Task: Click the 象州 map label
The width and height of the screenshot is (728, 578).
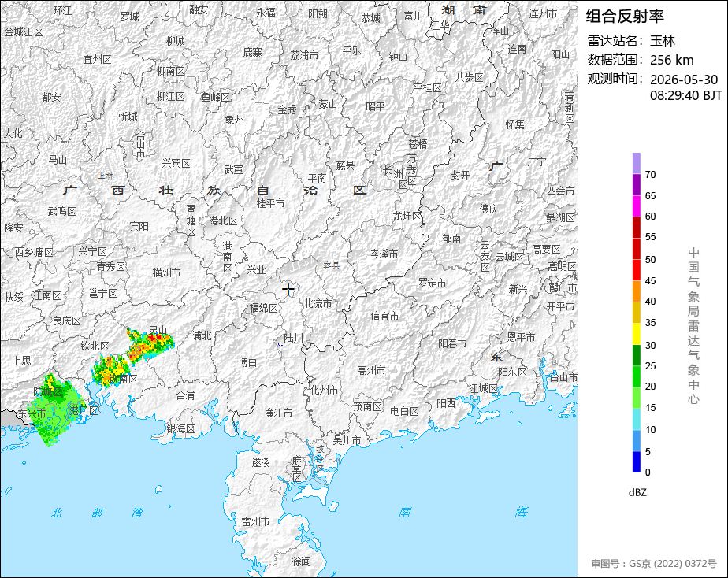Action: coord(235,120)
